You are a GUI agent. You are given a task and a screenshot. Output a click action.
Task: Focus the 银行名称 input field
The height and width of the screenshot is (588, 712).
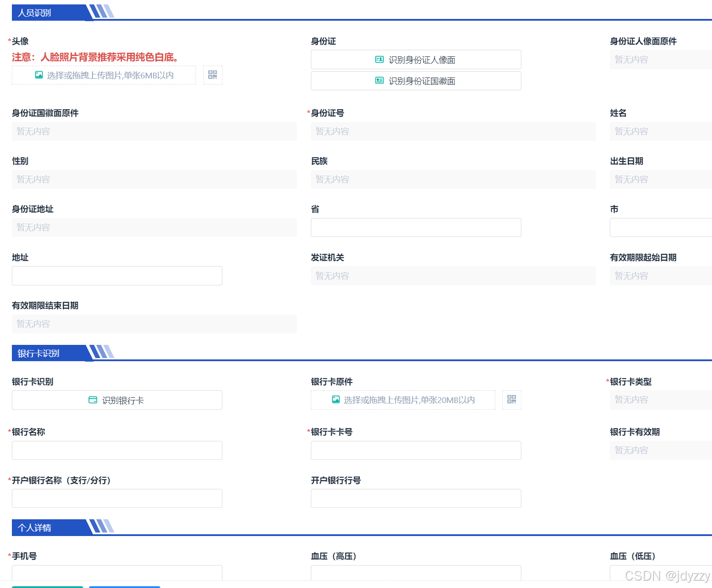[x=117, y=450]
